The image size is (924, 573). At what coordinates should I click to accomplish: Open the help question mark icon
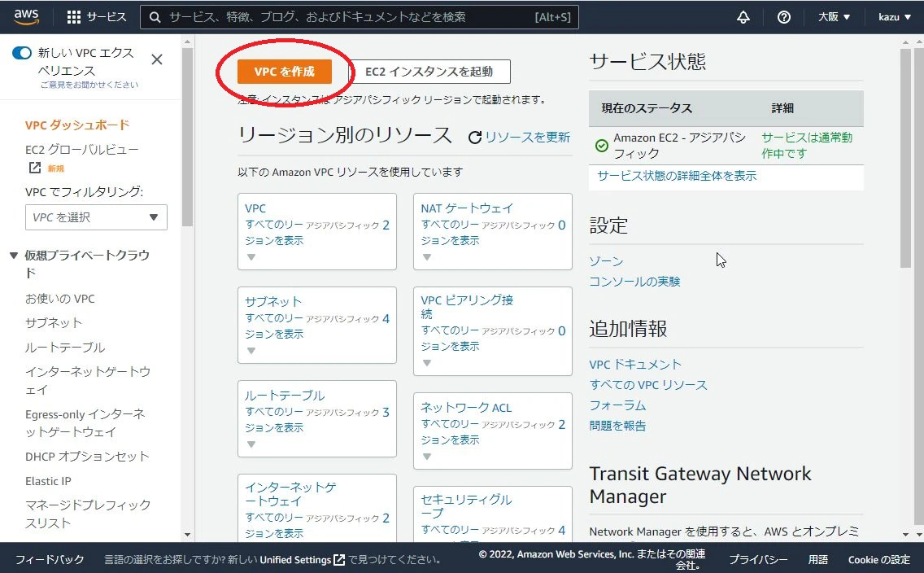click(784, 17)
